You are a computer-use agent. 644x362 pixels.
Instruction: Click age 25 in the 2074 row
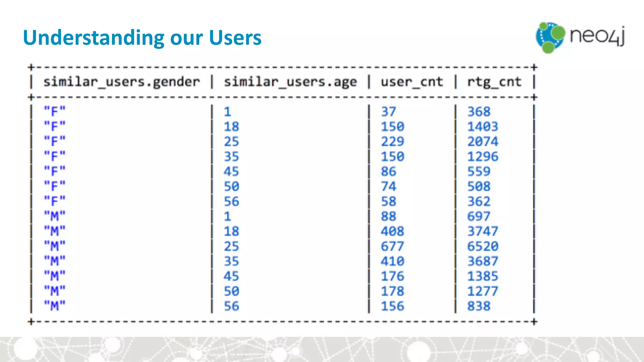pos(231,141)
